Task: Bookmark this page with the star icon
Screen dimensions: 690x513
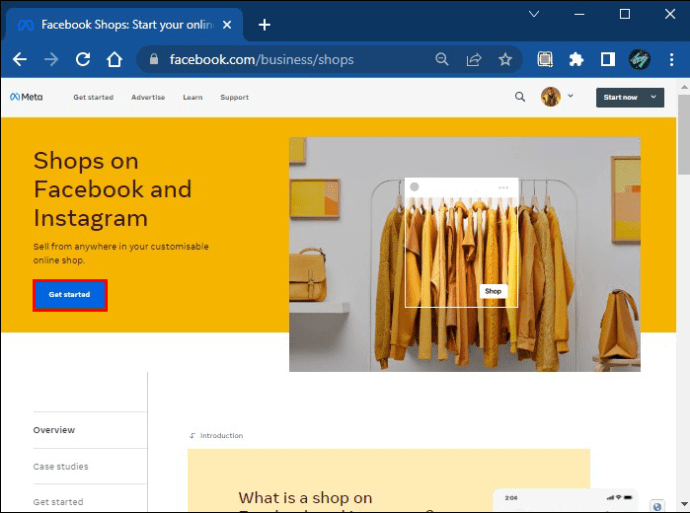Action: pyautogui.click(x=505, y=59)
